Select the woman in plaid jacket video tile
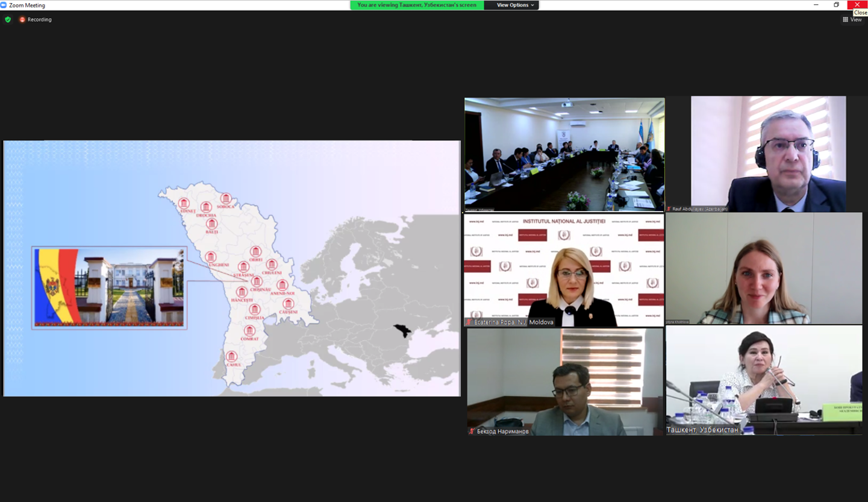The width and height of the screenshot is (868, 502). point(764,268)
